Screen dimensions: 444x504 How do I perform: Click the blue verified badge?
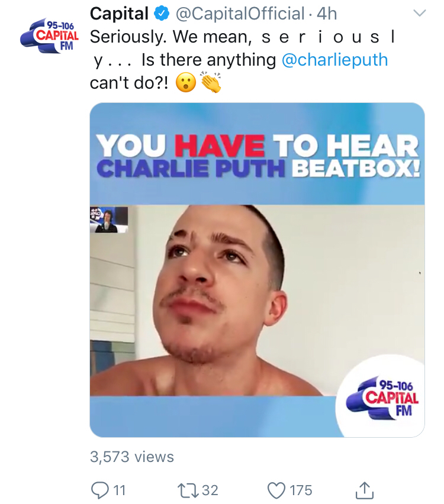162,14
